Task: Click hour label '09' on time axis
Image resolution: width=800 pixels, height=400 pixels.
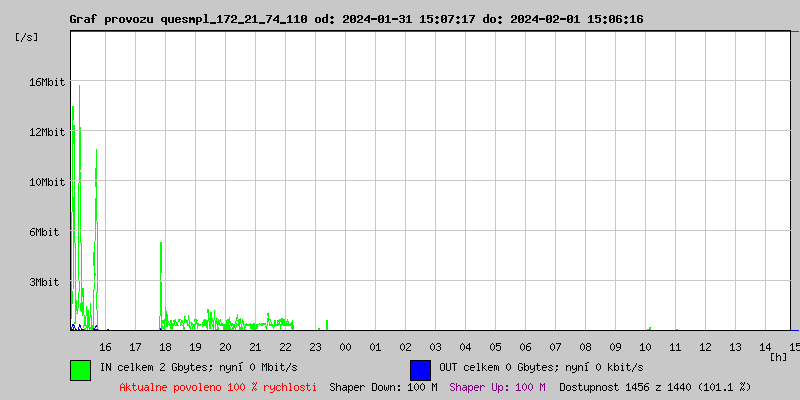Action: (x=615, y=347)
